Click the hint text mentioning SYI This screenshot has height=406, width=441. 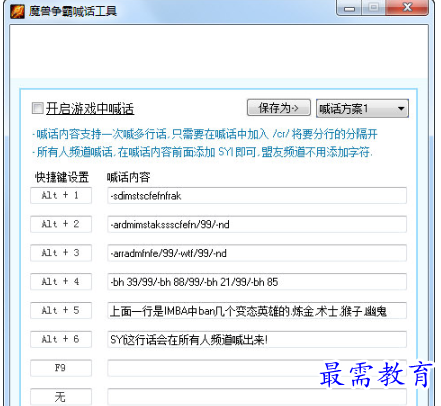(202, 152)
